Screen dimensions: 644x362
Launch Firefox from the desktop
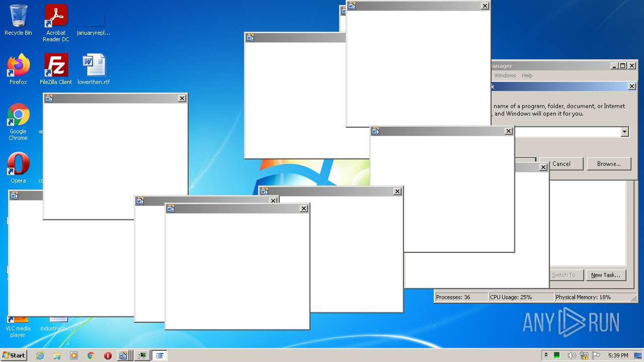click(18, 69)
